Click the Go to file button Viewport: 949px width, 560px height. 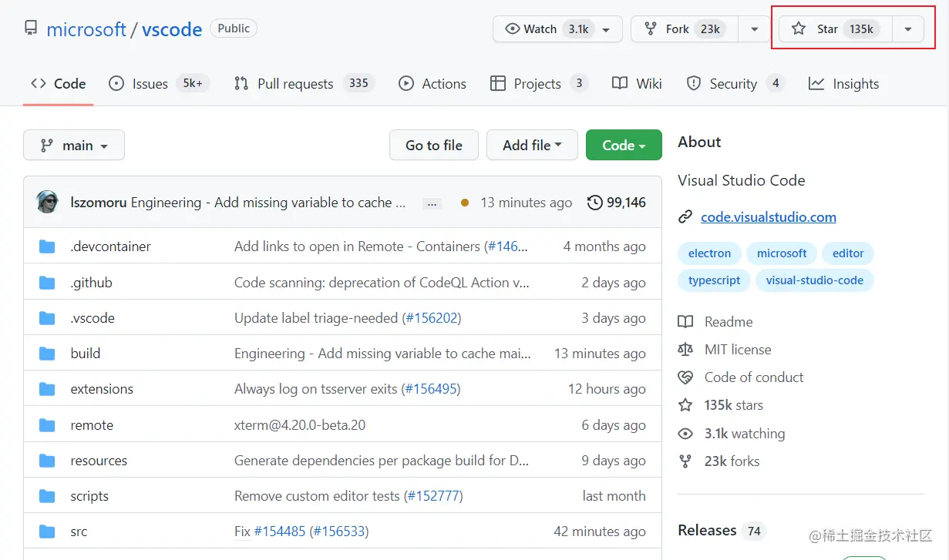[x=434, y=145]
